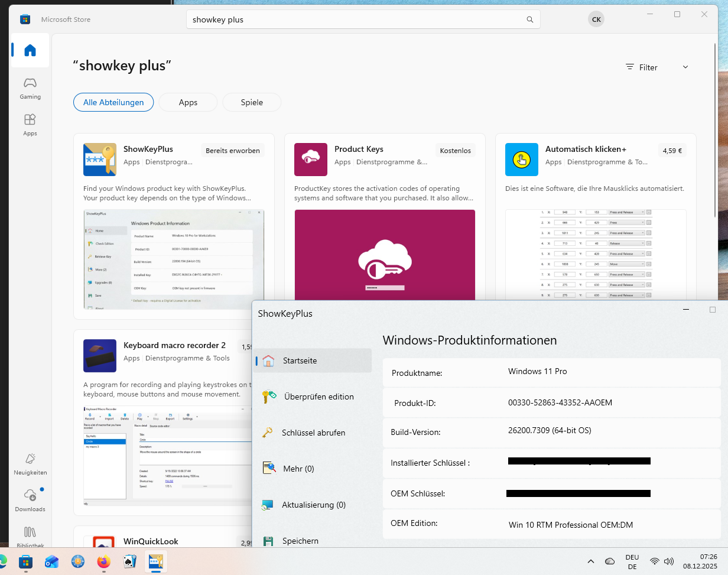Open the Filter dropdown

pos(657,67)
